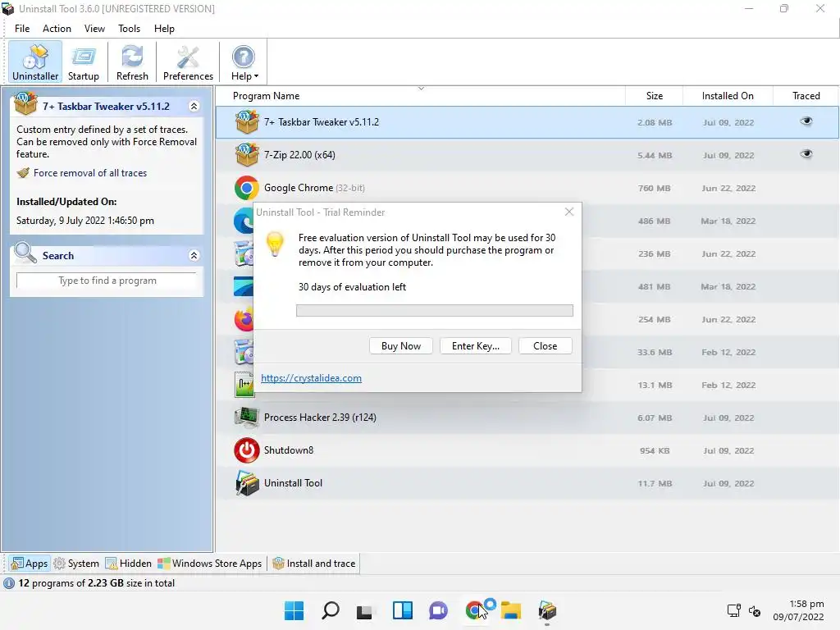Image resolution: width=840 pixels, height=630 pixels.
Task: Select the Firefox icon in program list
Action: tap(244, 319)
